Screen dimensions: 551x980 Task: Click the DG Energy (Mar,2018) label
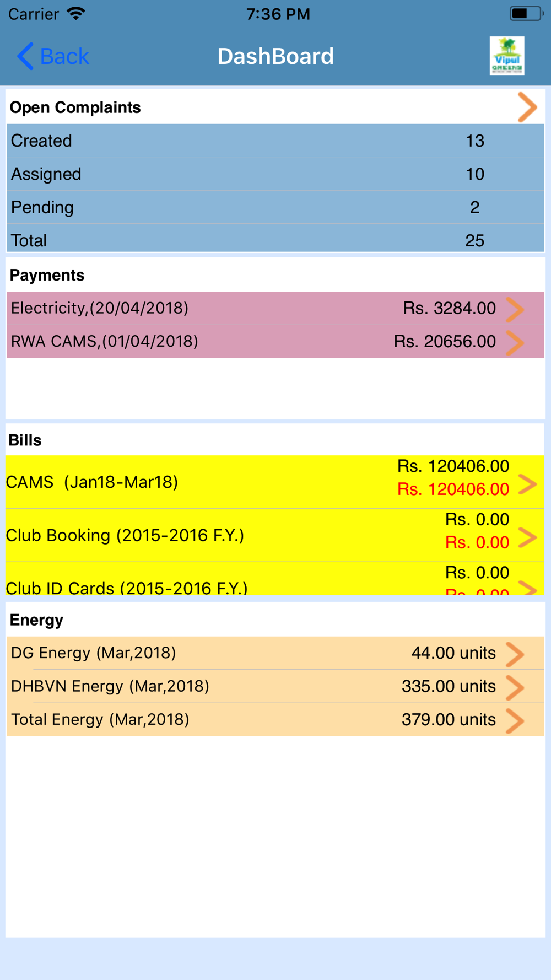click(x=94, y=653)
